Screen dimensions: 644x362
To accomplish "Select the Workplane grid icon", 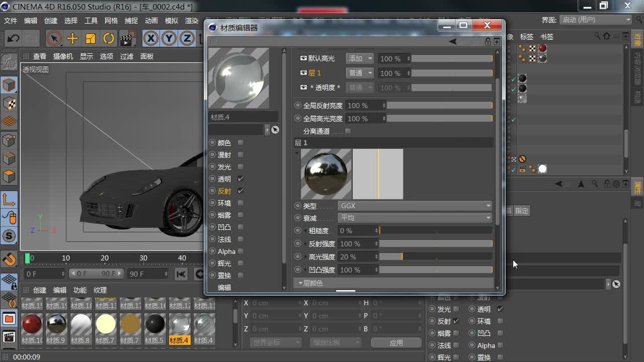I will (x=9, y=121).
